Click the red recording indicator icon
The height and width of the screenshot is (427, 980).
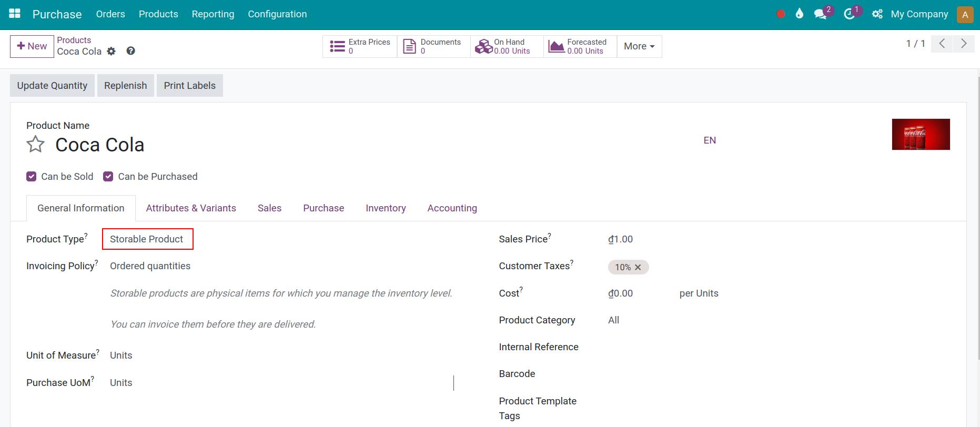pyautogui.click(x=781, y=14)
